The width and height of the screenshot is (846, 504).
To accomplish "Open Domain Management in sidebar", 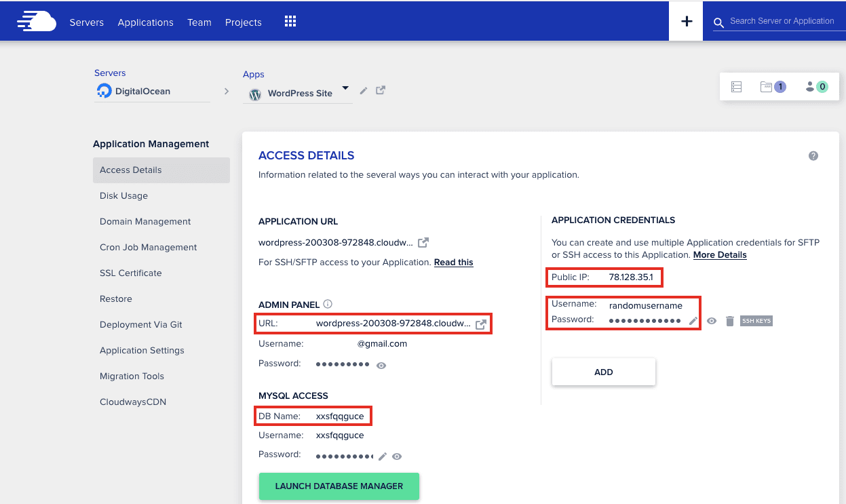I will pyautogui.click(x=145, y=222).
